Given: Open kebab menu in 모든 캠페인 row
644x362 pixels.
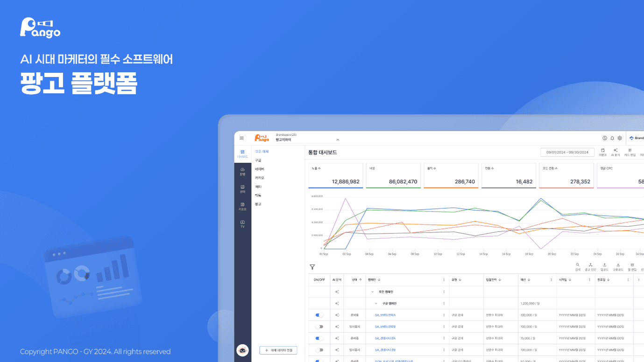Looking at the screenshot, I should coord(444,292).
